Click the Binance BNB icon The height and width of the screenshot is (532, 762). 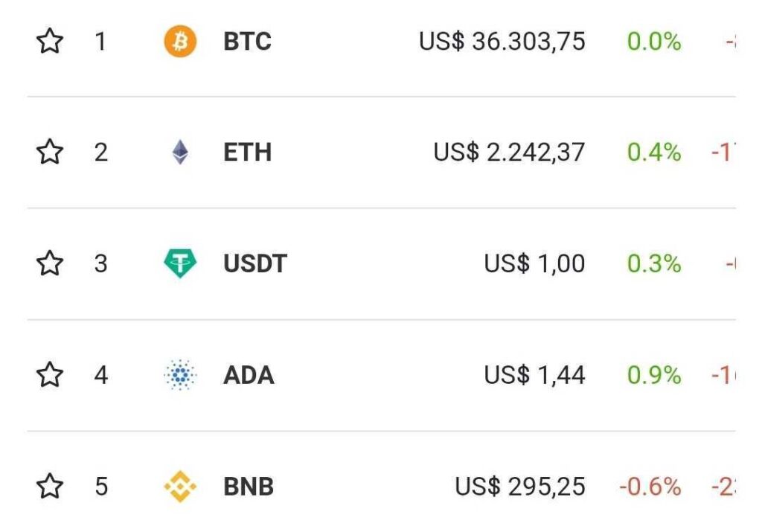click(x=180, y=487)
